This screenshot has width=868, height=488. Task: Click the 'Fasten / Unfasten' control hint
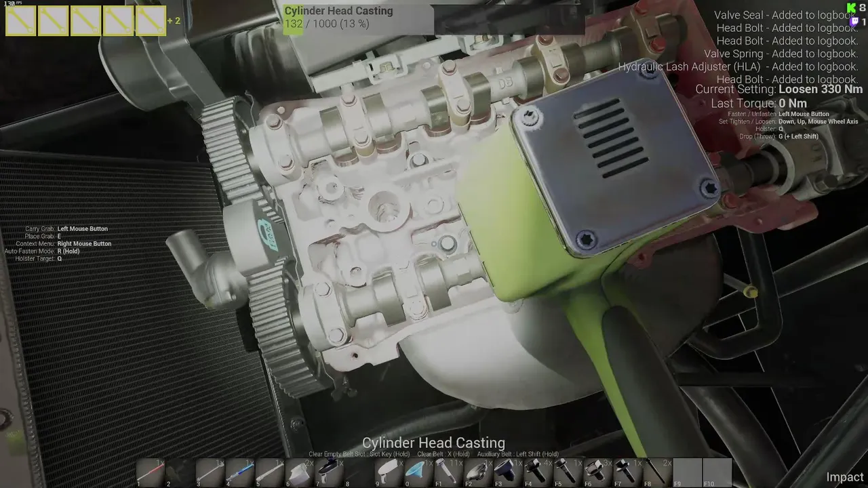tap(778, 114)
